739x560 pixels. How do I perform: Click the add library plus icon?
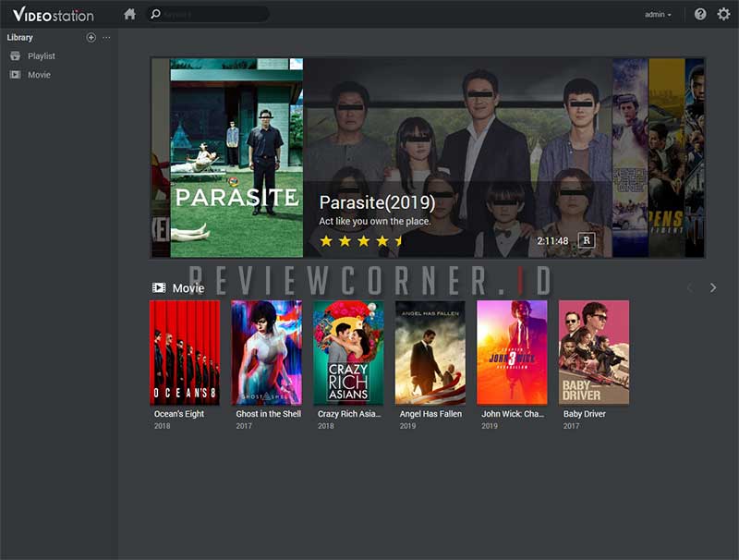pyautogui.click(x=91, y=38)
